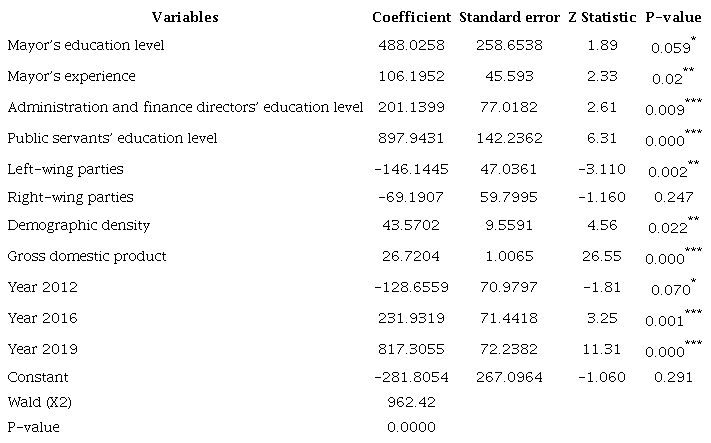This screenshot has height=443, width=711.
Task: Click the Variables column header
Action: pos(185,17)
